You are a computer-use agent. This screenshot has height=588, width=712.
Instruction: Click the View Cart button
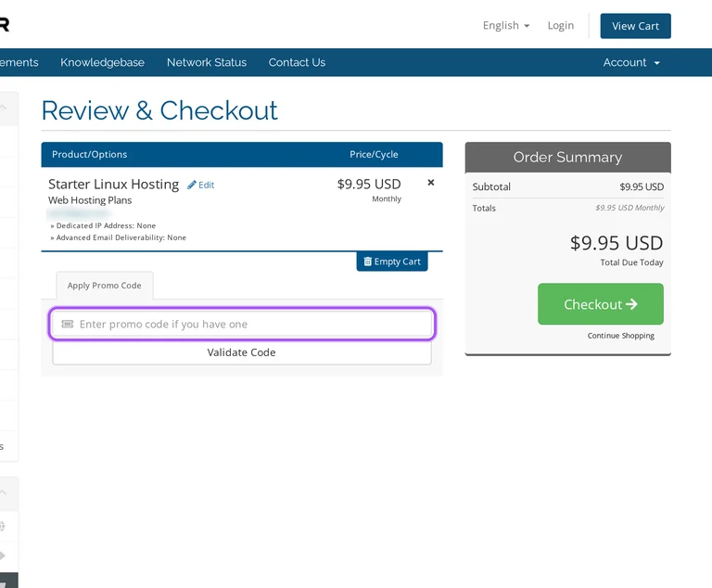pos(635,26)
